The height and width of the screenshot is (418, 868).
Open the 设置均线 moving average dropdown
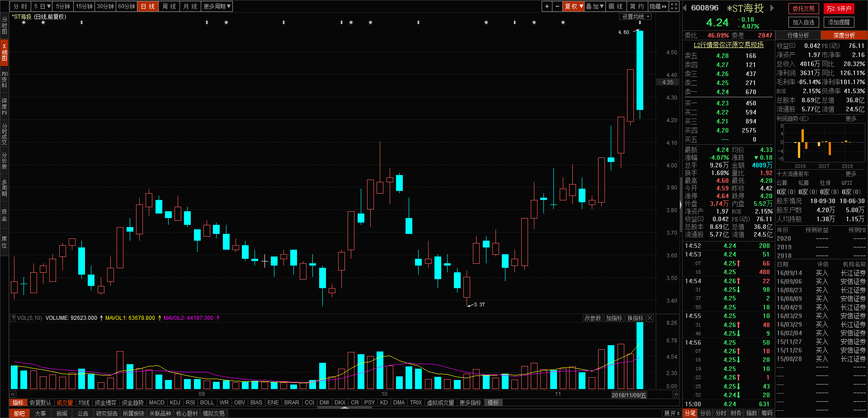coord(635,17)
